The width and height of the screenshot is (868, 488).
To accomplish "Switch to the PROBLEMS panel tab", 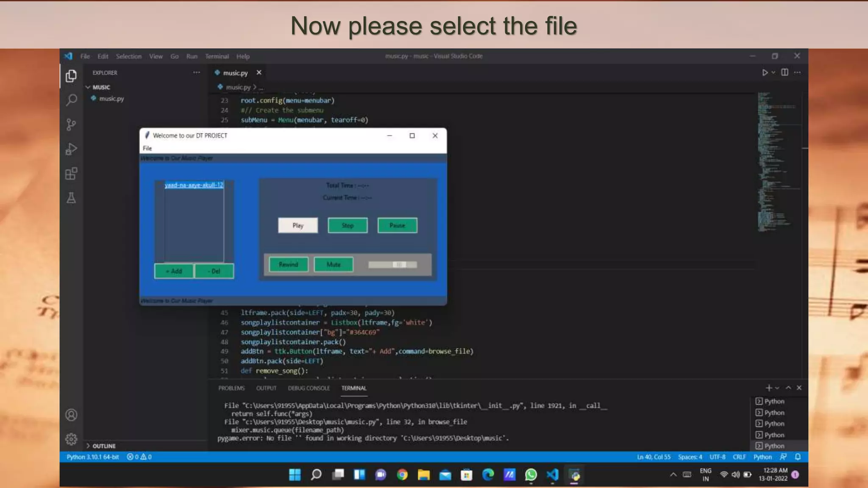I will pos(231,388).
